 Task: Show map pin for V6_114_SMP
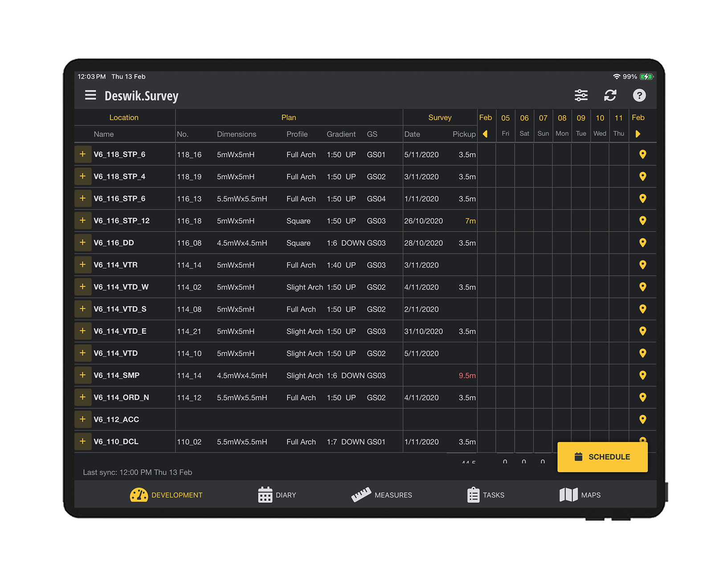642,375
